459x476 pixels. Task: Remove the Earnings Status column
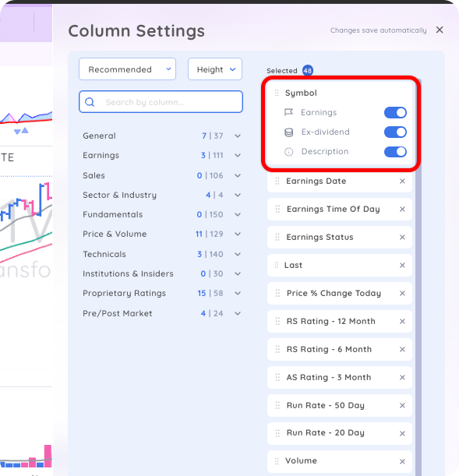tap(402, 237)
